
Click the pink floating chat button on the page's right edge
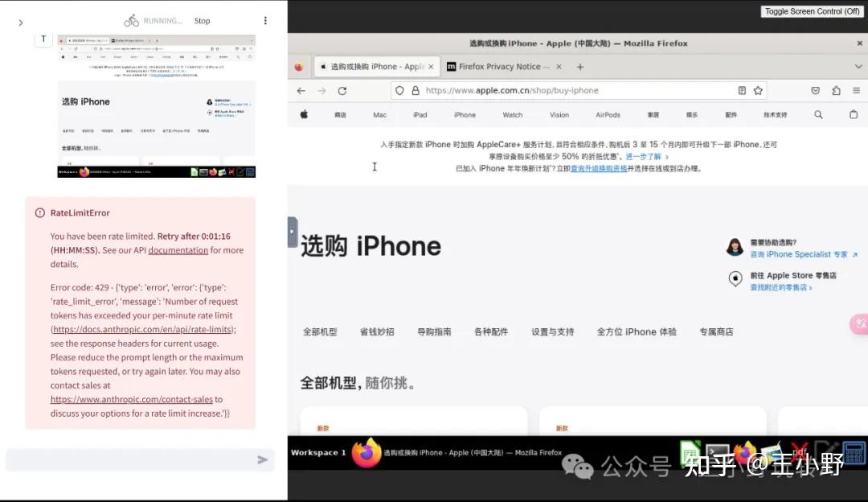(x=859, y=324)
